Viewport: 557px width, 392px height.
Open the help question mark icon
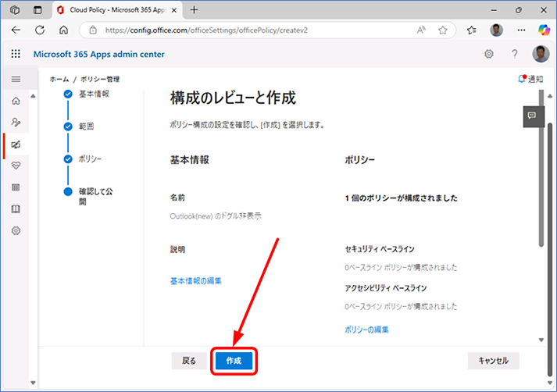click(x=514, y=54)
